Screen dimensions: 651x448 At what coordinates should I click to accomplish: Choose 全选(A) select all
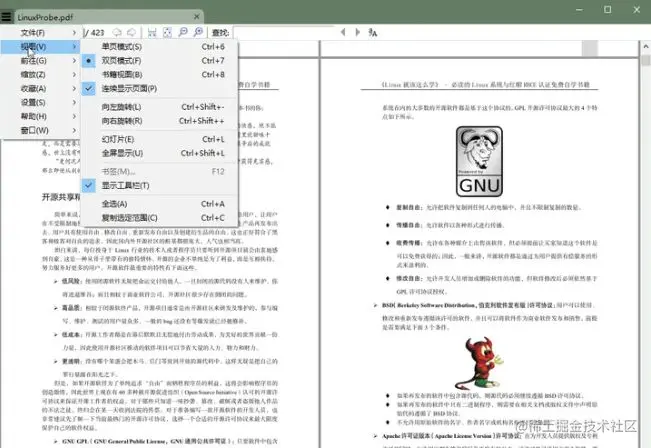click(160, 204)
